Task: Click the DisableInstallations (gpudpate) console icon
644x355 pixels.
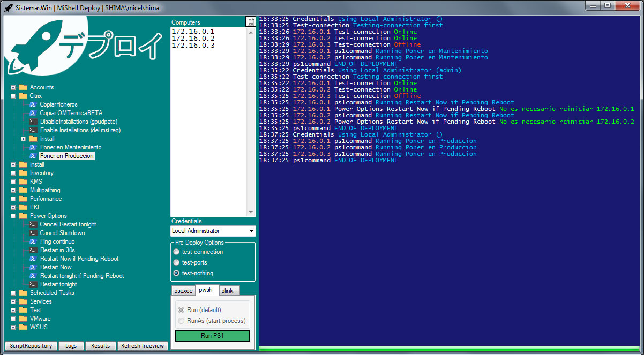Action: (32, 122)
